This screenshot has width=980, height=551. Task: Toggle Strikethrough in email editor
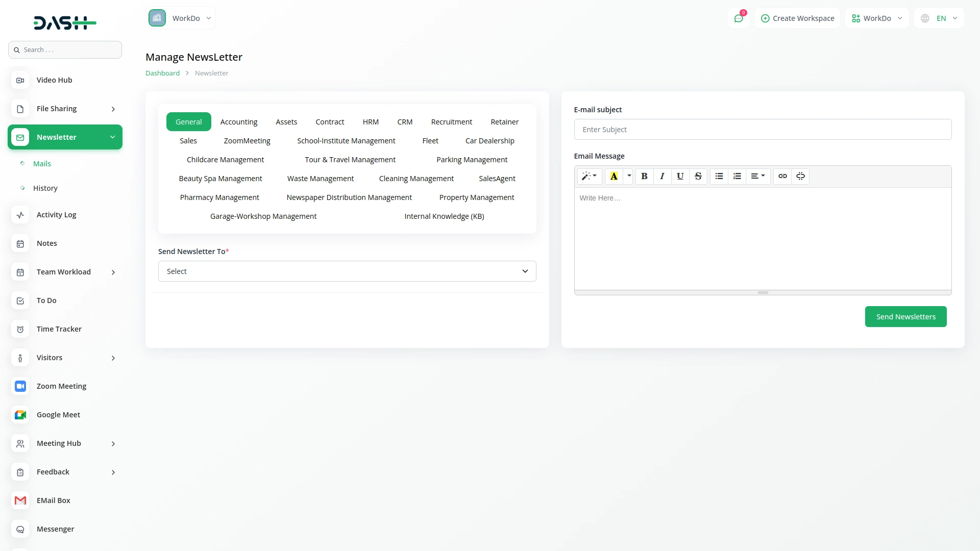[698, 176]
